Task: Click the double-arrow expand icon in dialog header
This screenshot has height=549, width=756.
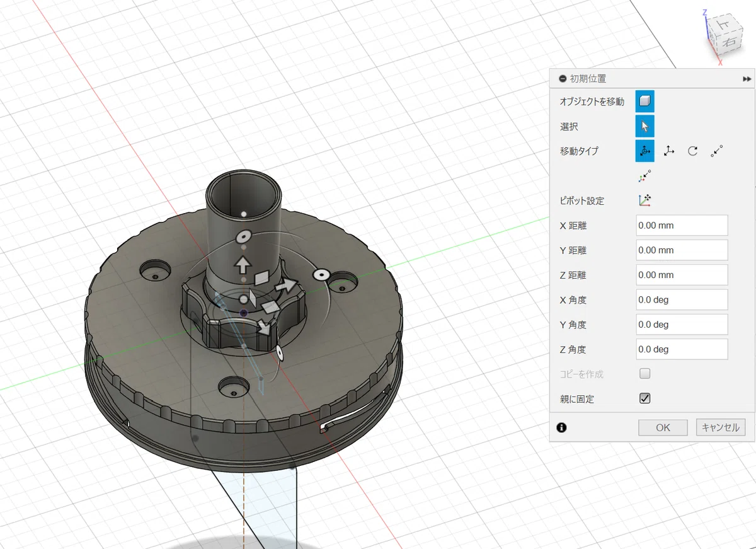Action: pos(747,79)
